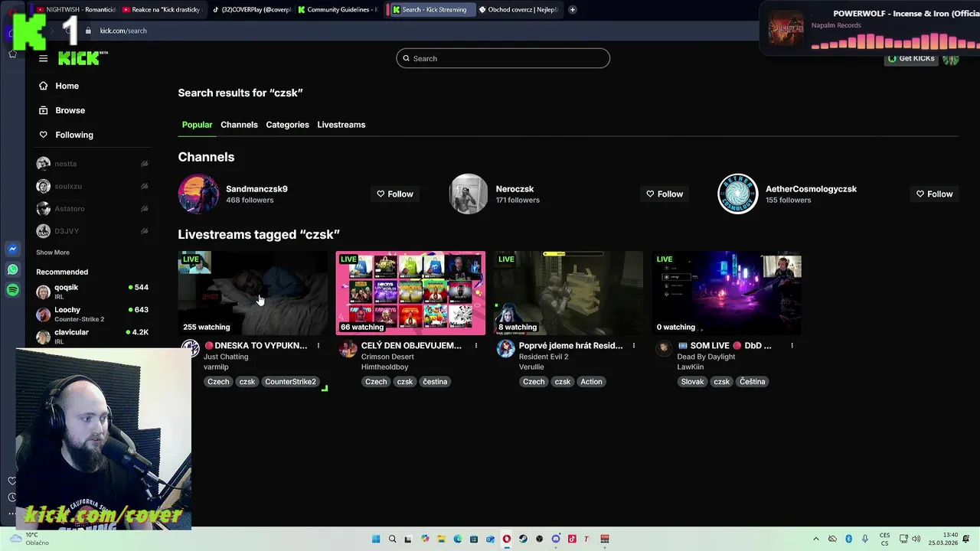Viewport: 980px width, 551px height.
Task: Open the 8 watching Resident Evil thumbnail
Action: (x=568, y=293)
